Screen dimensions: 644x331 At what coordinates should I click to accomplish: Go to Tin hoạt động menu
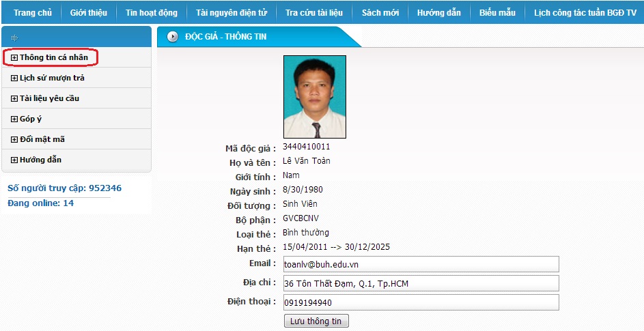pos(152,13)
